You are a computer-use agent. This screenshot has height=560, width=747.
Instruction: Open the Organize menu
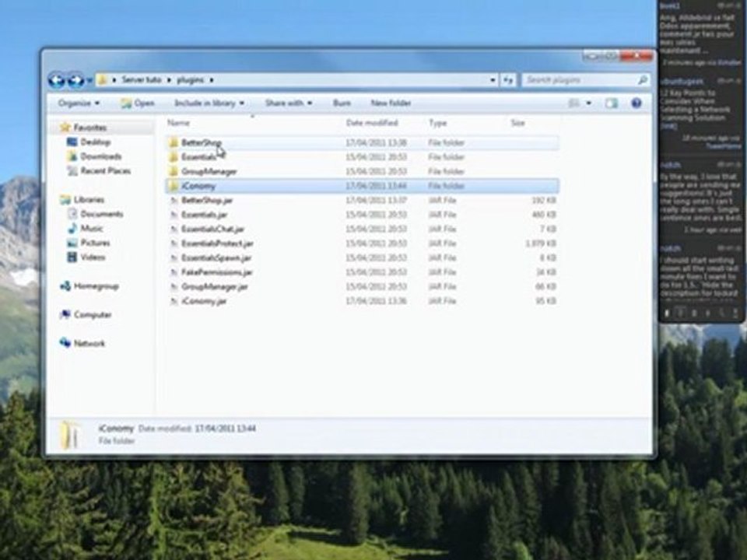(79, 103)
